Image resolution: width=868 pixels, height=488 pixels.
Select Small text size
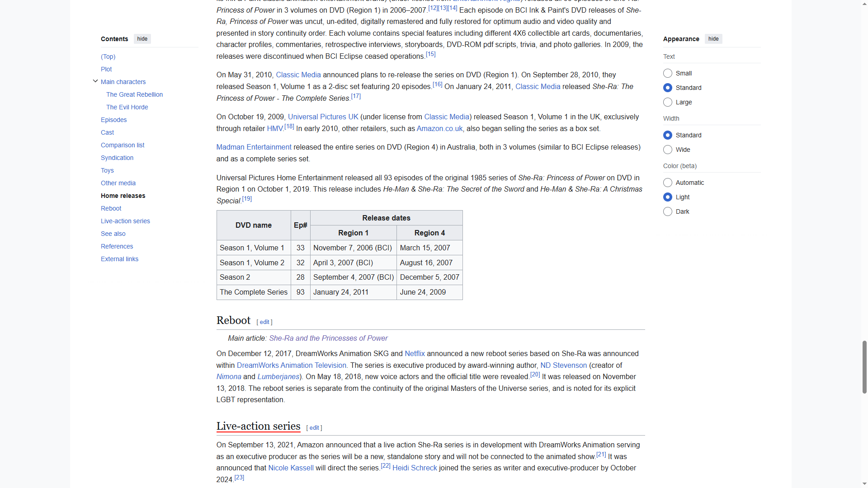668,73
